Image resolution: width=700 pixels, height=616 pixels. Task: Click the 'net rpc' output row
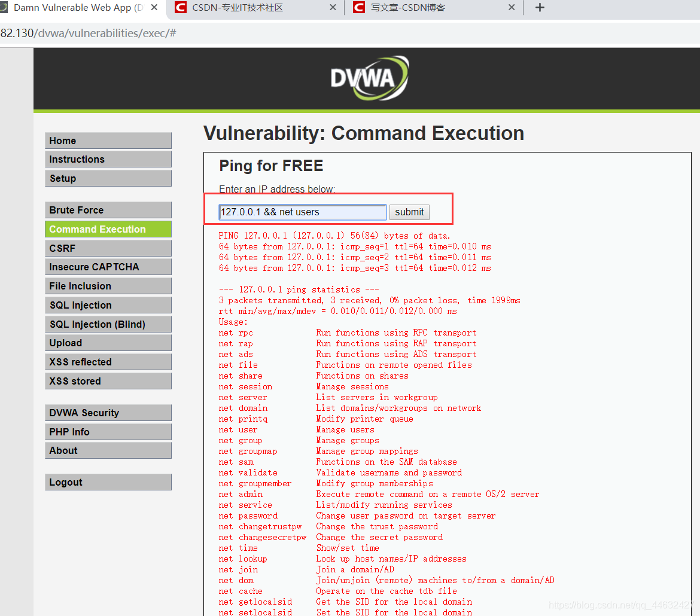[x=348, y=333]
